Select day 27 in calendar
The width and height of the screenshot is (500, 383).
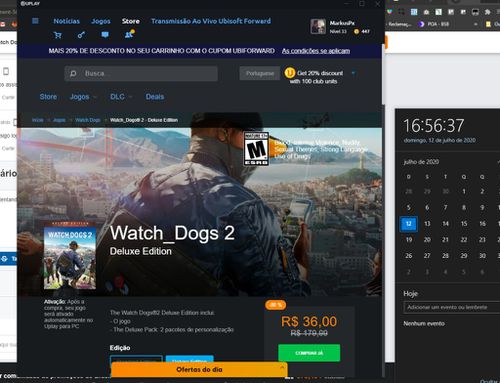pyautogui.click(x=427, y=255)
